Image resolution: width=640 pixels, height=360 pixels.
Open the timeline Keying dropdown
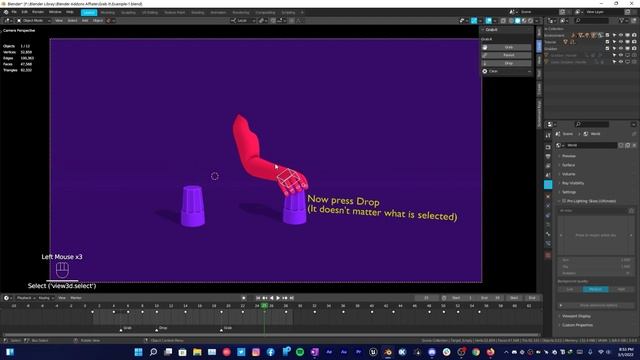coord(46,298)
